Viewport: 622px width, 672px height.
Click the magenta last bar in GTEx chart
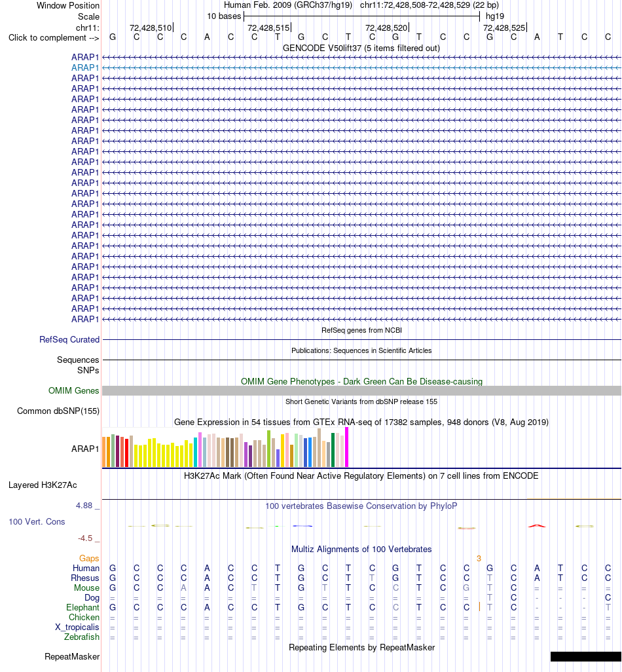coord(346,447)
